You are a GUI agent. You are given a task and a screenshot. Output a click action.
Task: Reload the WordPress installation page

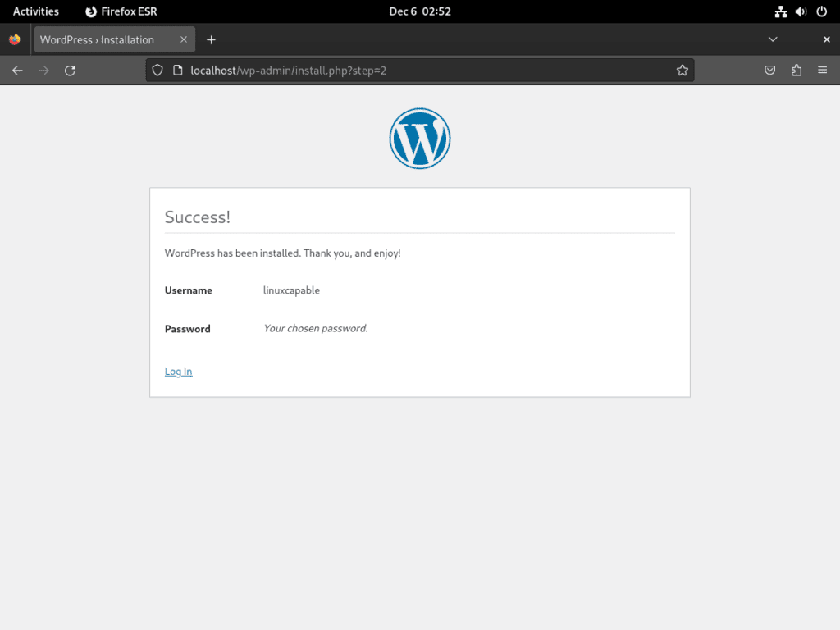70,71
